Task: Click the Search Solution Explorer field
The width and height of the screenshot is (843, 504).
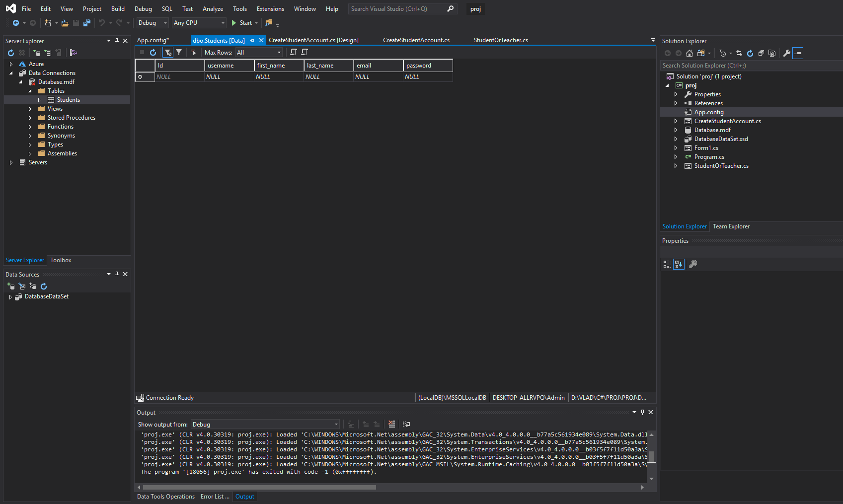Action: (751, 66)
